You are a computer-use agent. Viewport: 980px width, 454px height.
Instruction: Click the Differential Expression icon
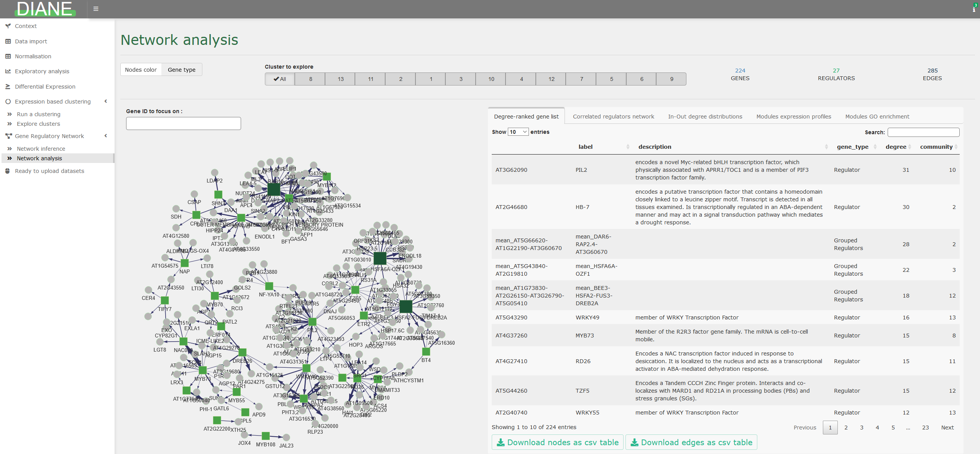[x=8, y=87]
